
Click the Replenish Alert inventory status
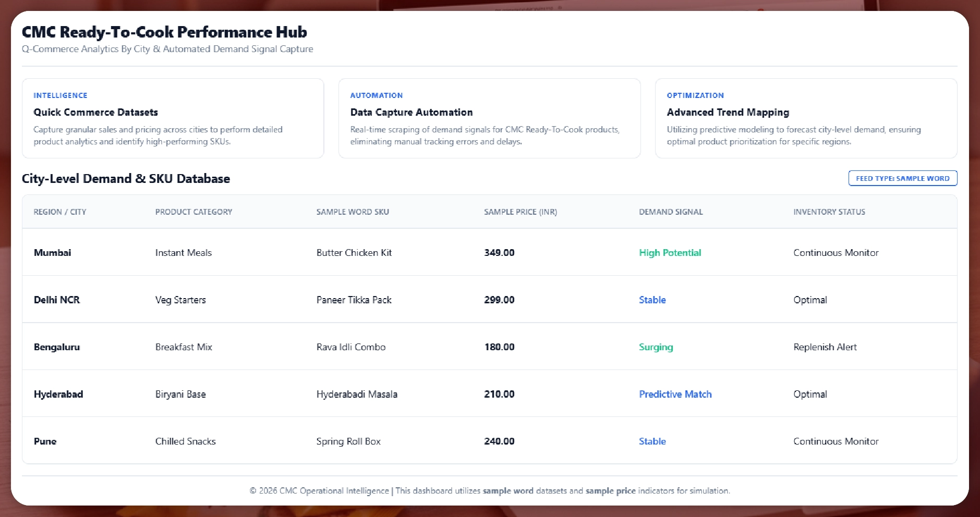(825, 347)
